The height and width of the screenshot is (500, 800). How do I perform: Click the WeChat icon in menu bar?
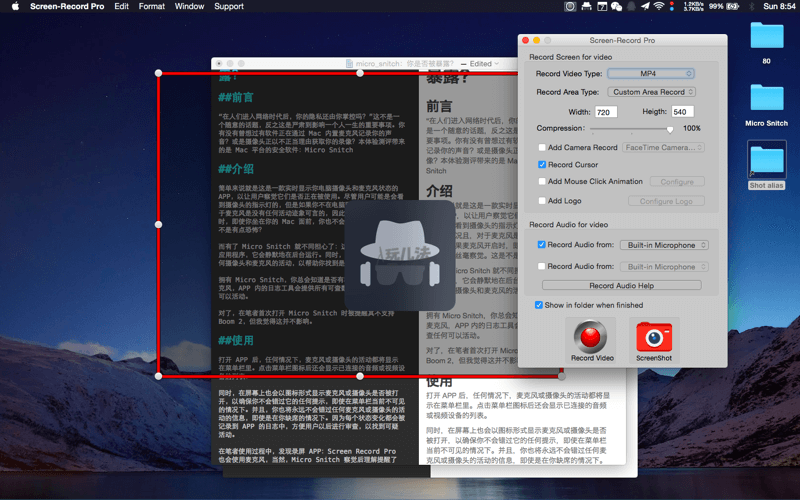(616, 6)
